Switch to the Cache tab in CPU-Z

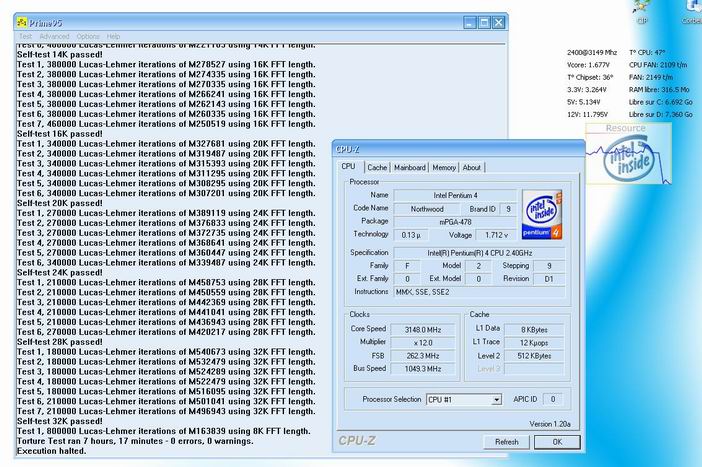[377, 168]
